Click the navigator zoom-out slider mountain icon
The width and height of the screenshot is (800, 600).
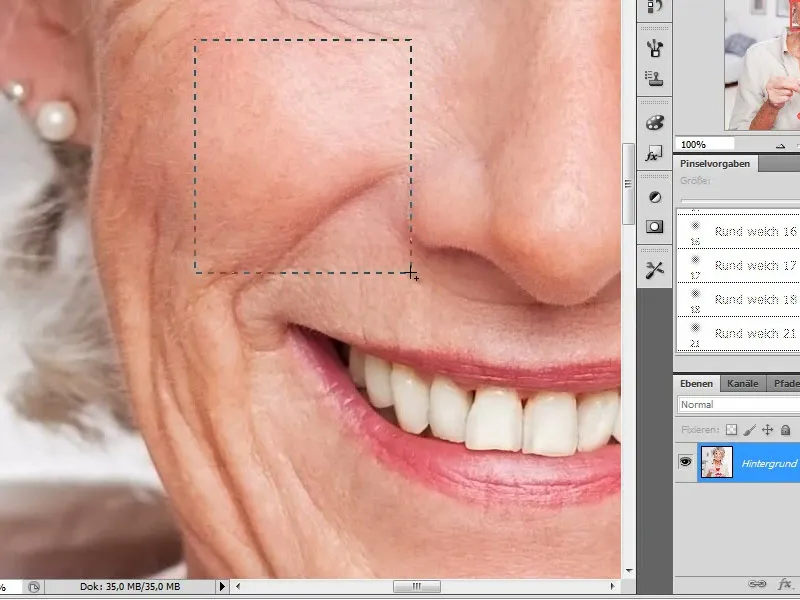tap(781, 144)
